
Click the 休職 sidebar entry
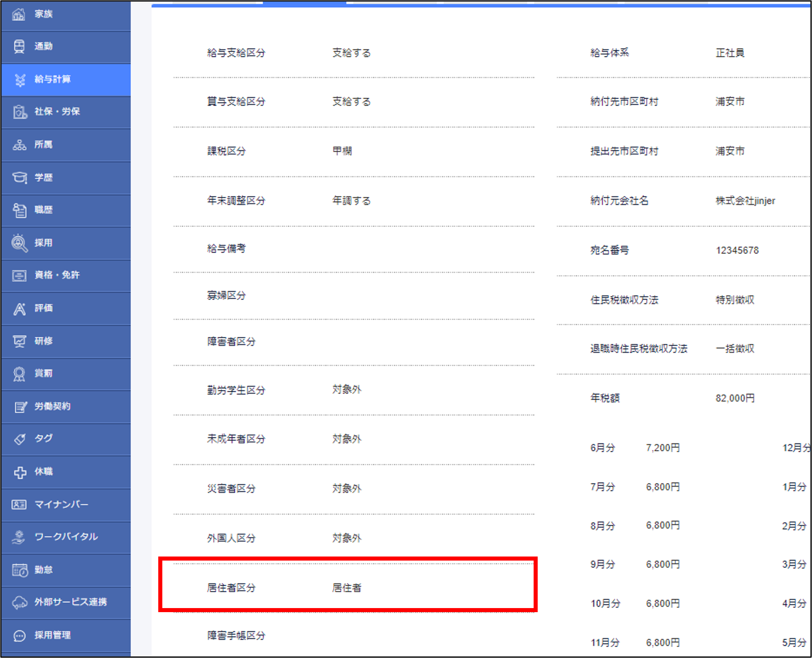(x=43, y=472)
